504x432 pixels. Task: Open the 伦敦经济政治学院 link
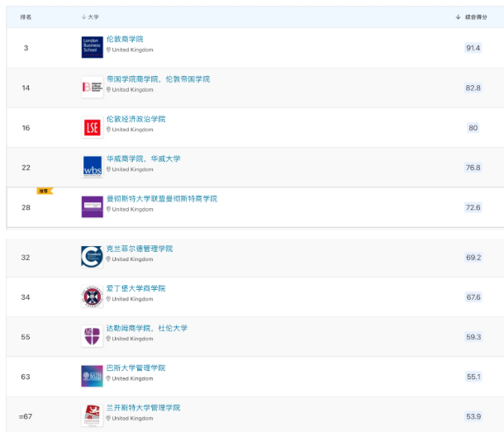click(x=136, y=119)
